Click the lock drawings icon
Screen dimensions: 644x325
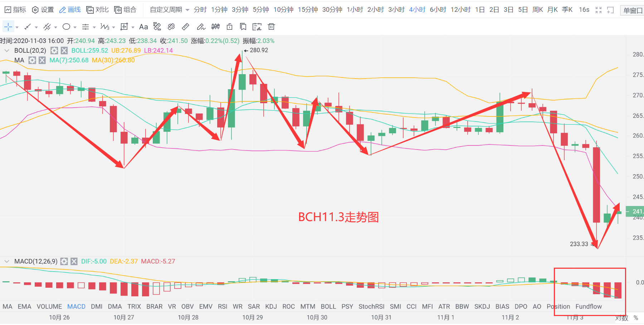(230, 27)
